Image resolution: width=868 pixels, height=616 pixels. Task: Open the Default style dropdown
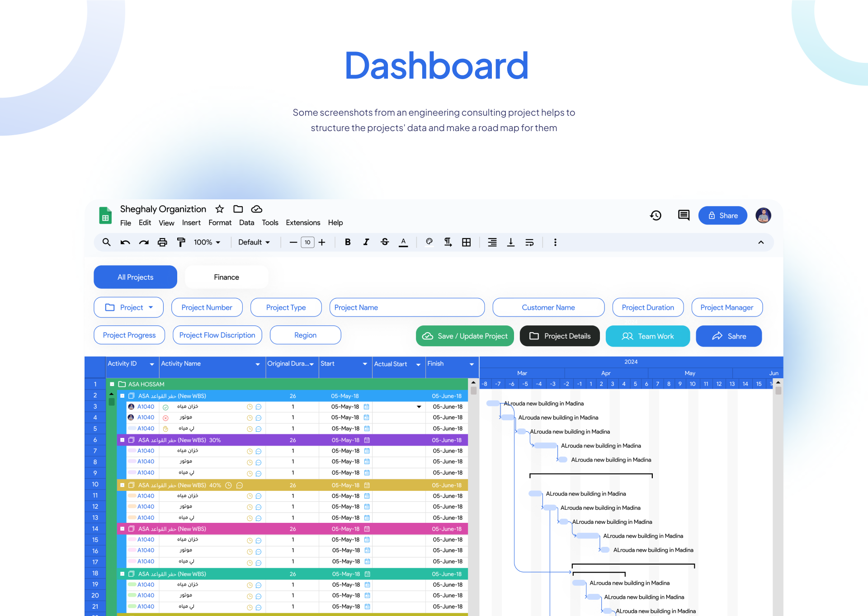(x=254, y=242)
